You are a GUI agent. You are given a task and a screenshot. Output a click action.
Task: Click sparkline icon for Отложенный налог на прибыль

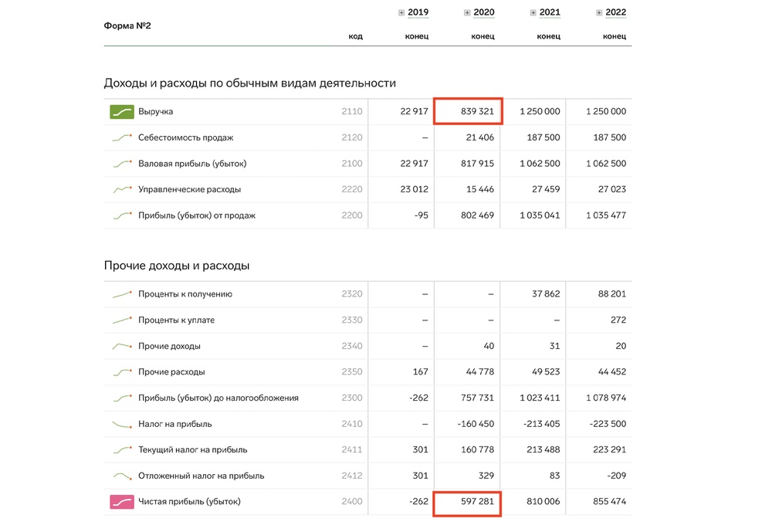point(122,476)
